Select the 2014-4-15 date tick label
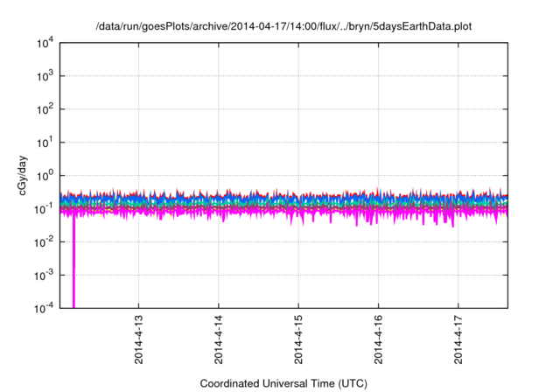Viewport: 560px width, 392px height. click(298, 339)
